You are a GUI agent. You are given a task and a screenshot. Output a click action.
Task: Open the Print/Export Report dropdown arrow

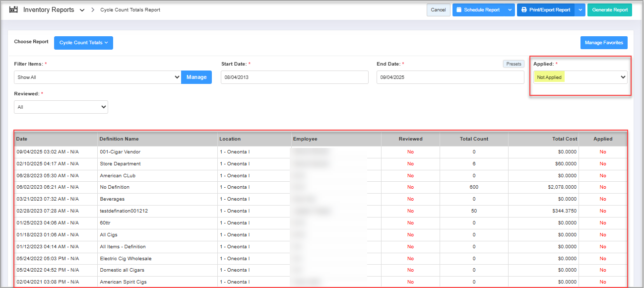click(x=580, y=10)
